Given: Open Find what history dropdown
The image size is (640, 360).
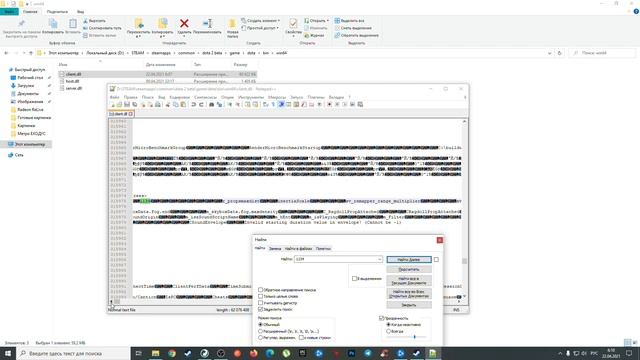Looking at the screenshot, I should click(379, 259).
